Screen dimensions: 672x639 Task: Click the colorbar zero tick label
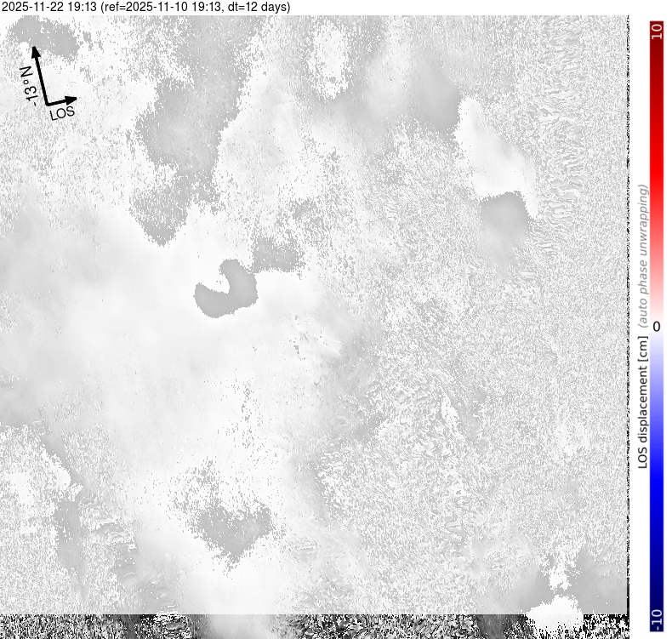(656, 327)
